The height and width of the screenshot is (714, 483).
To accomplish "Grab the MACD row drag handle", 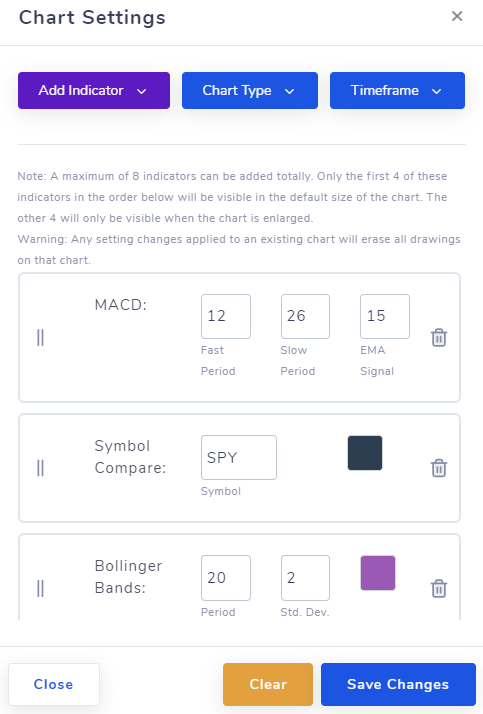I will [40, 337].
